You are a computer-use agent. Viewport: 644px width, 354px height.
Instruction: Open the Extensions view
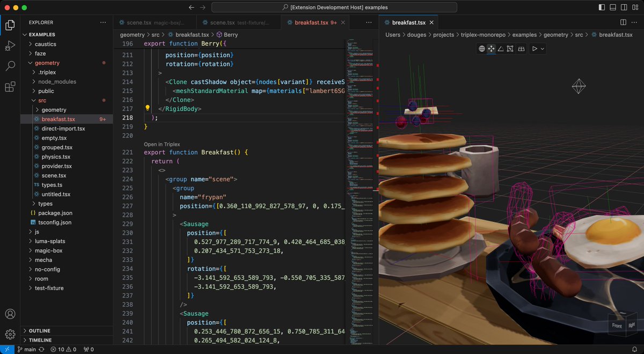tap(10, 87)
